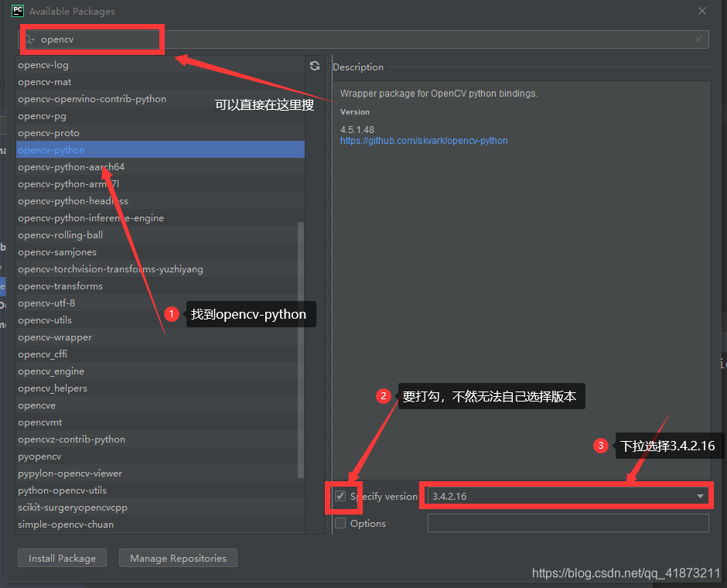
Task: Select opencv_cffi package
Action: 160,354
